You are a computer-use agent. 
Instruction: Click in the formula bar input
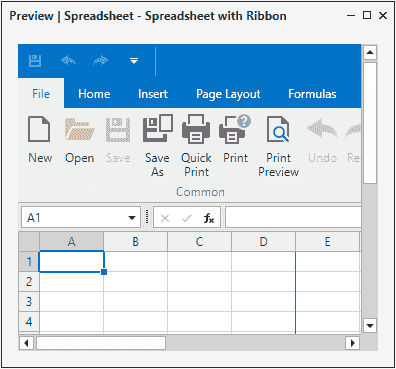[x=293, y=218]
